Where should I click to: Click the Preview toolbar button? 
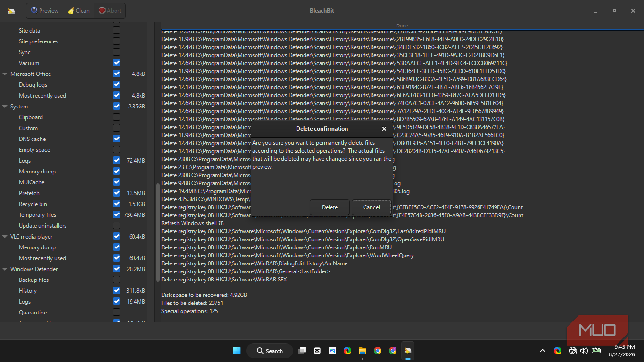click(45, 11)
